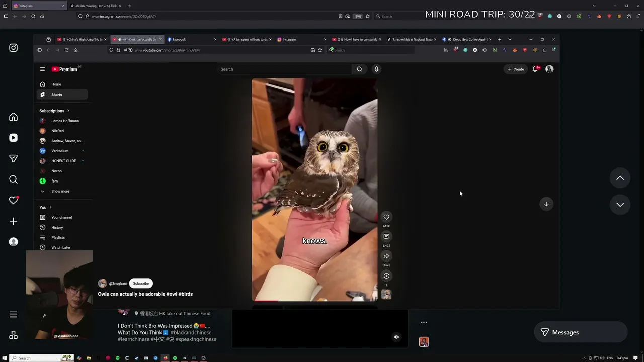This screenshot has width=644, height=362.
Task: Share the owl YouTube Short
Action: (386, 256)
